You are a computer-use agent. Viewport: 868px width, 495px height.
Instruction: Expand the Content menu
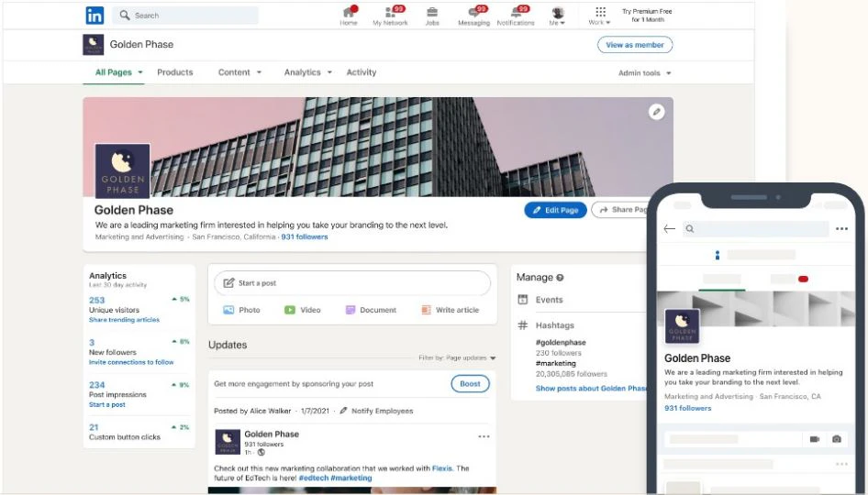(x=239, y=72)
